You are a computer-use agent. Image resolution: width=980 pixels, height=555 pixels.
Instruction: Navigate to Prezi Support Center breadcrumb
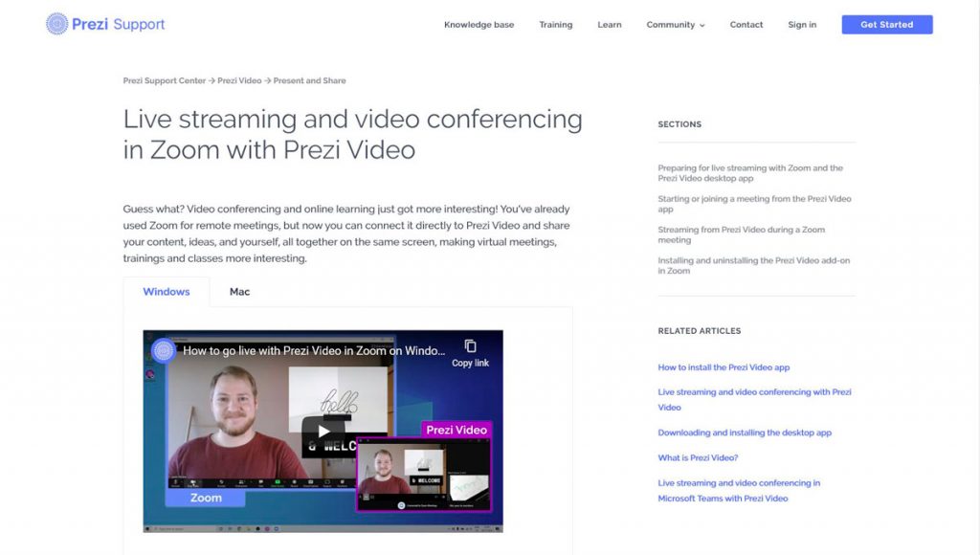coord(162,80)
